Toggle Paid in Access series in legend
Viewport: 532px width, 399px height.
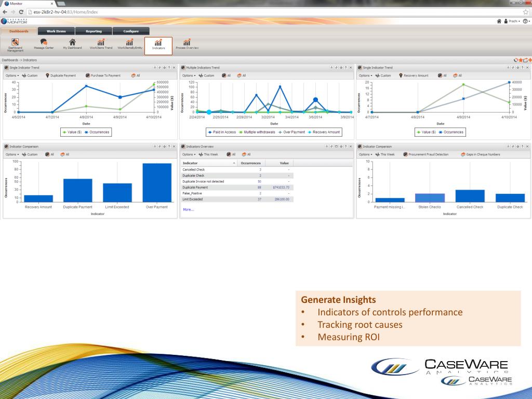222,132
